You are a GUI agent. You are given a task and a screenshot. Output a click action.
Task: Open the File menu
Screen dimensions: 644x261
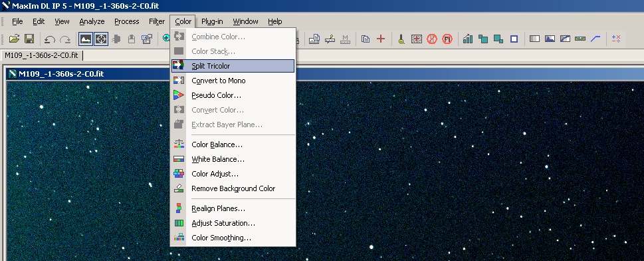(17, 21)
